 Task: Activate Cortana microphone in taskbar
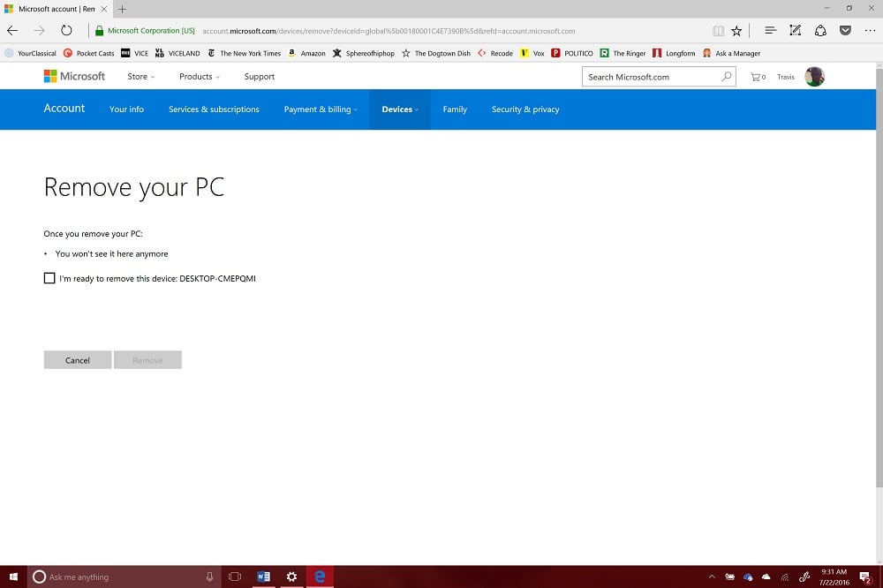pos(208,576)
